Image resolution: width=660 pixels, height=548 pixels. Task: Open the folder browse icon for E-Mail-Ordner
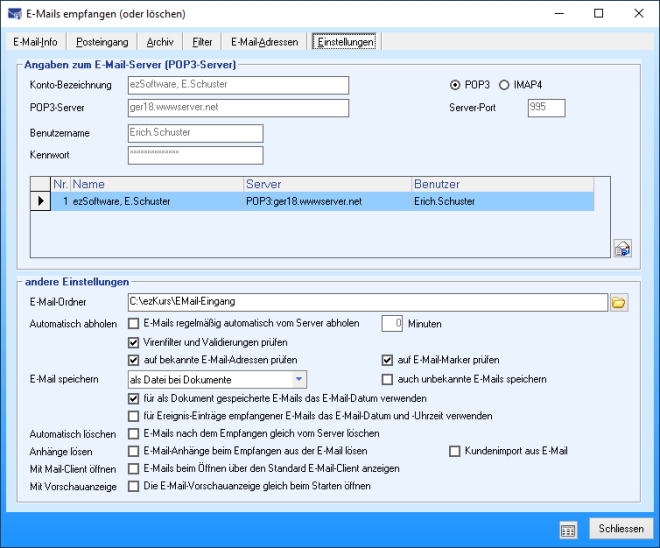[x=618, y=301]
